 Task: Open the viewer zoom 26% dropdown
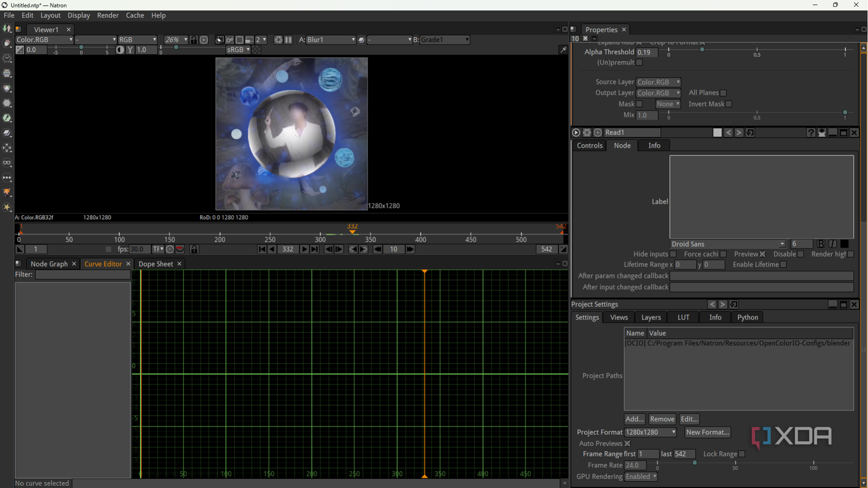(176, 40)
